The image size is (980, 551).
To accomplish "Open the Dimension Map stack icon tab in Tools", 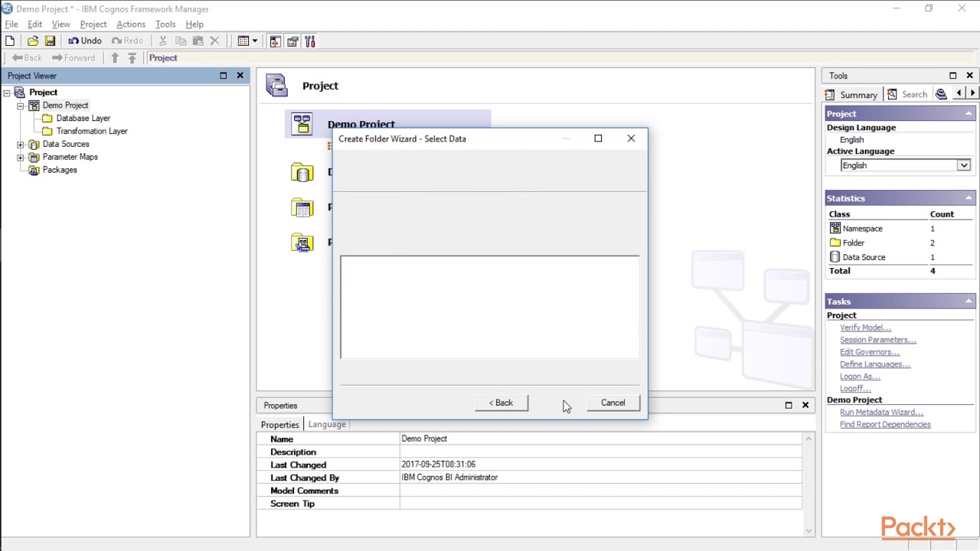I will tap(941, 94).
